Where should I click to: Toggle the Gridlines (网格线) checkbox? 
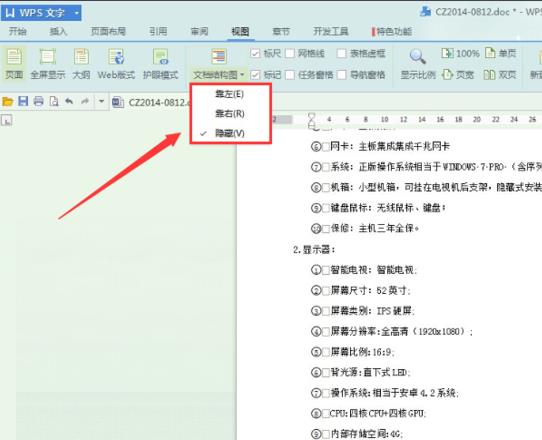point(290,53)
